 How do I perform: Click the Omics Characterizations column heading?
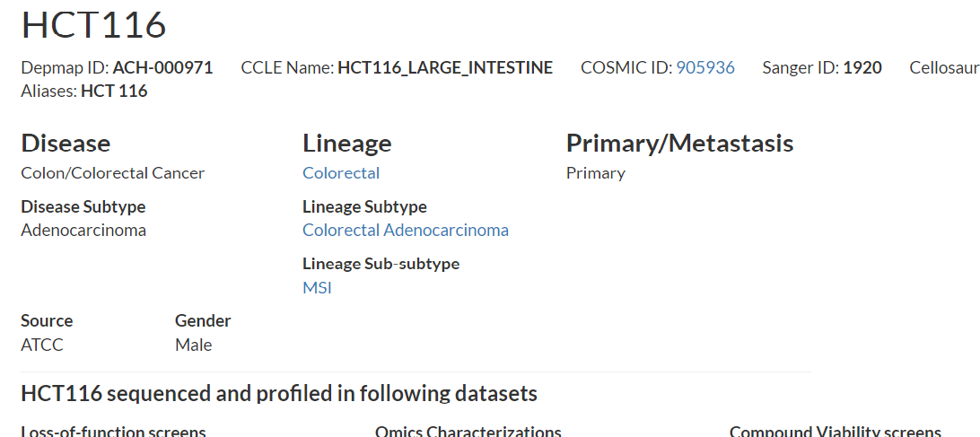pos(468,431)
